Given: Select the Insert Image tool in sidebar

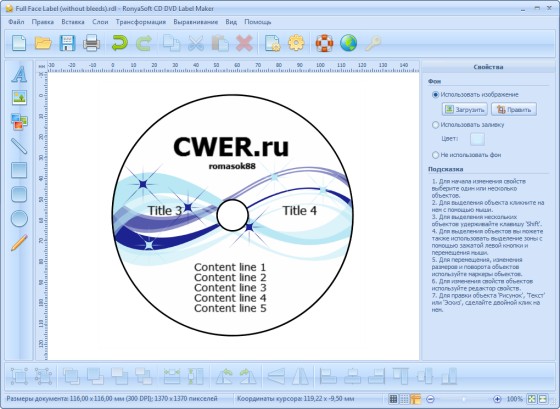Looking at the screenshot, I should click(19, 98).
